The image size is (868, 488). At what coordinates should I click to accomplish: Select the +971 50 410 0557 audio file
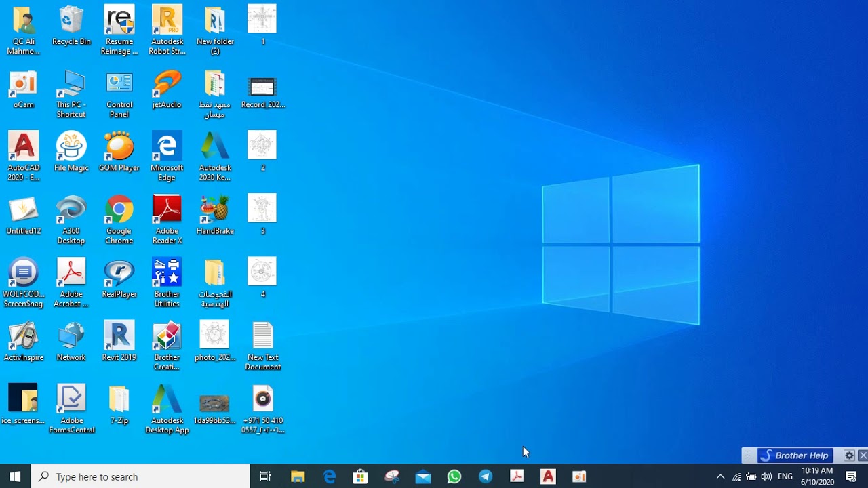(262, 409)
